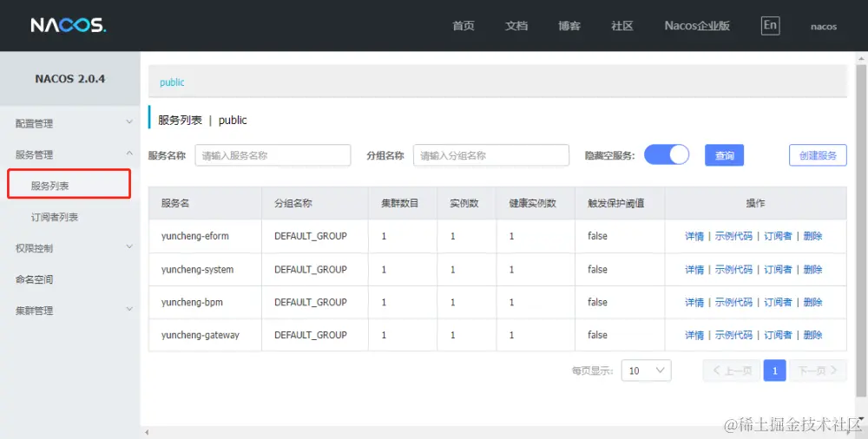Switch language with the En icon
868x439 pixels.
[770, 25]
